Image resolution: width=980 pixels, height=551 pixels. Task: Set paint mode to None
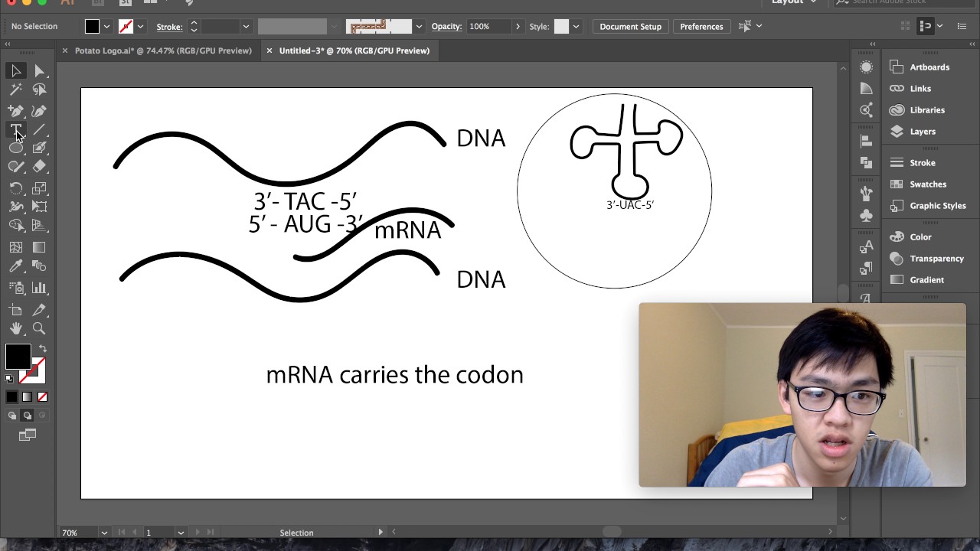(42, 396)
